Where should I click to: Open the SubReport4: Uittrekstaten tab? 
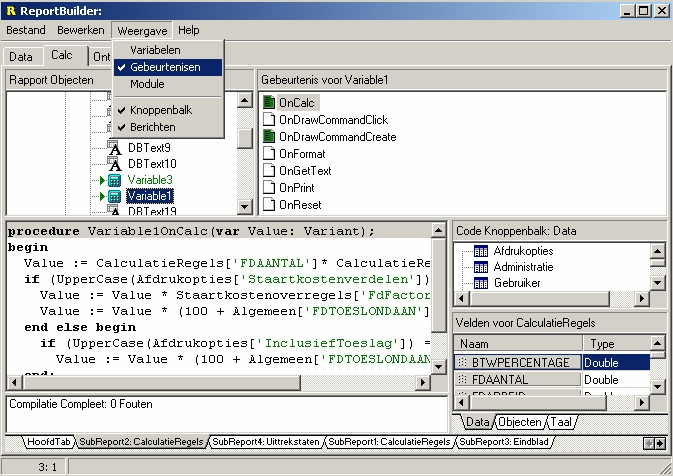coord(266,442)
